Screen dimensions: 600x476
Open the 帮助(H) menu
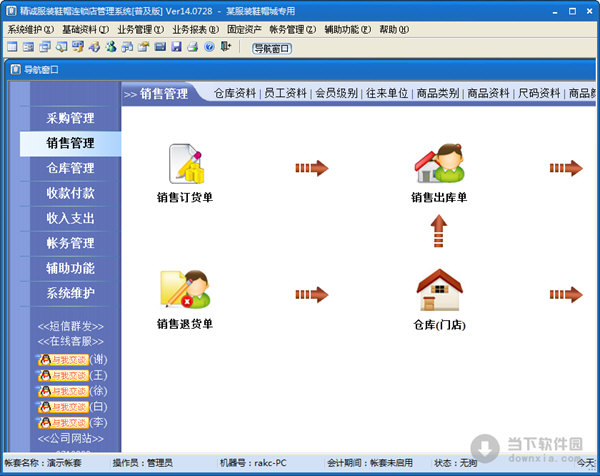394,29
